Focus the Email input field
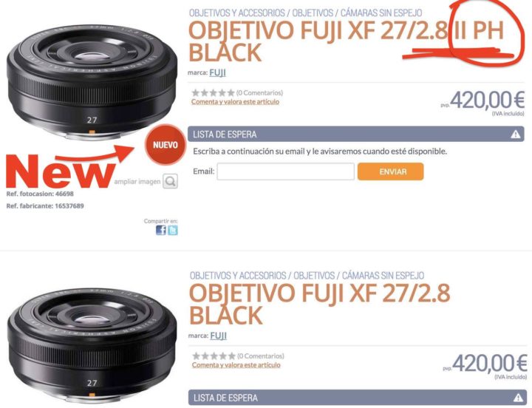The width and height of the screenshot is (532, 408). click(x=286, y=171)
